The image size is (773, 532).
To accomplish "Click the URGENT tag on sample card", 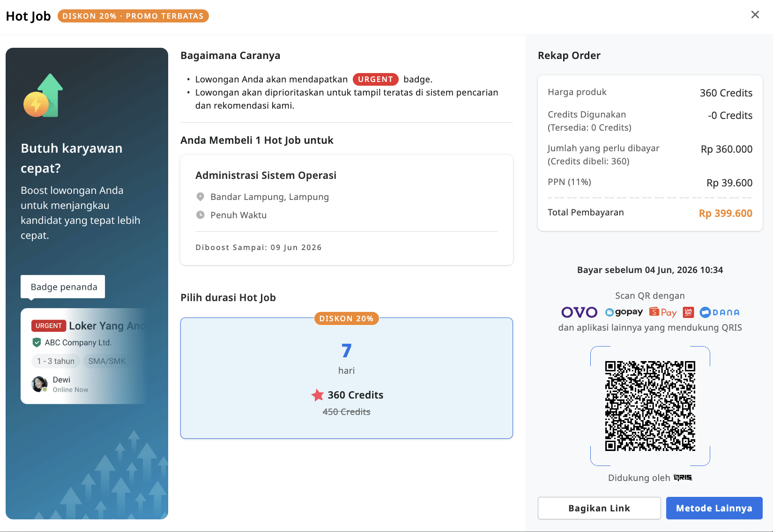I will click(49, 325).
